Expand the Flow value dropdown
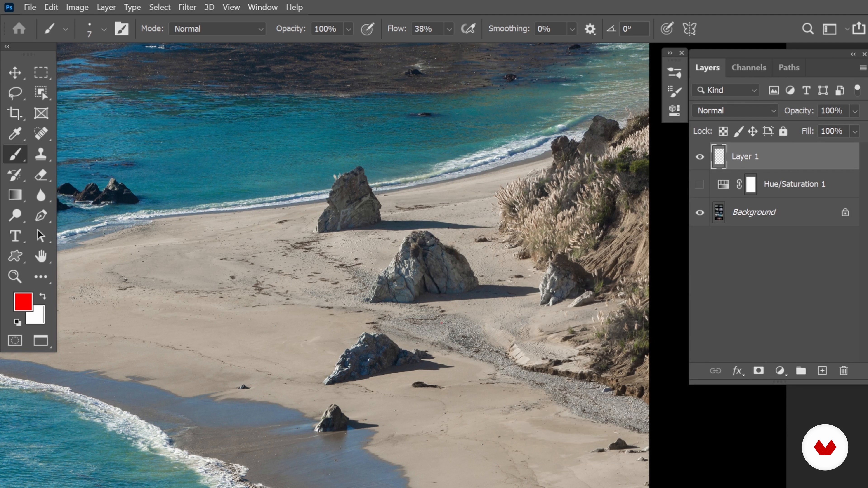868x488 pixels. [x=449, y=29]
